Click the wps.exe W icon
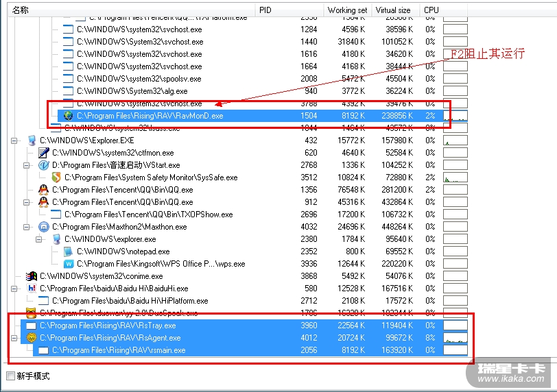The height and width of the screenshot is (392, 557). pyautogui.click(x=68, y=264)
